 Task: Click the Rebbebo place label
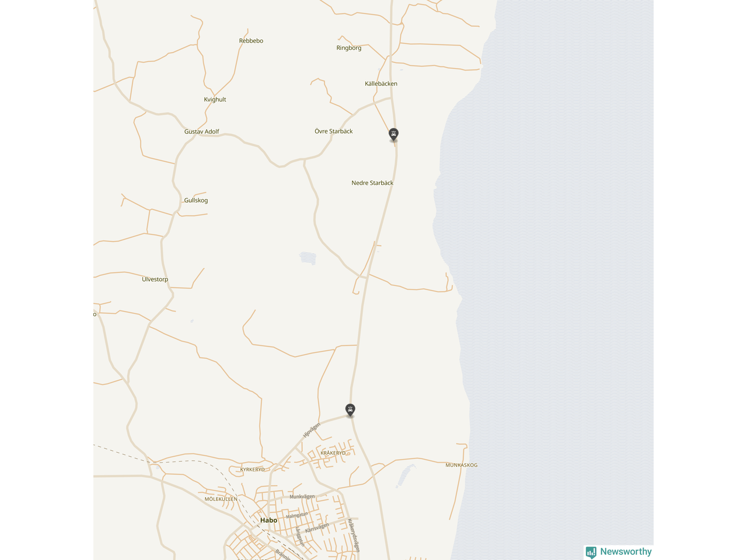click(251, 41)
